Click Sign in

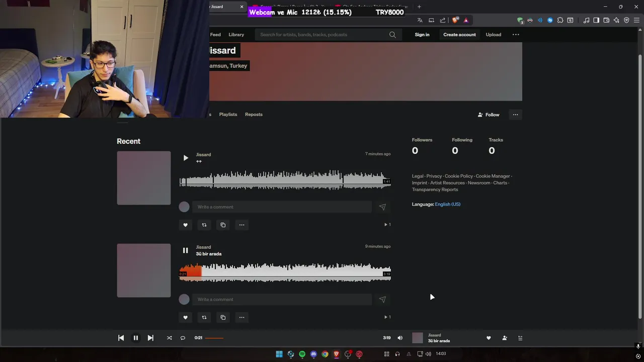422,35
